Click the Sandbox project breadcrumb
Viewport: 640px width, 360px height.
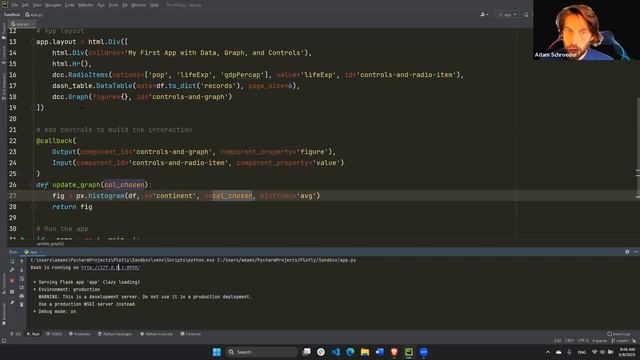point(11,15)
